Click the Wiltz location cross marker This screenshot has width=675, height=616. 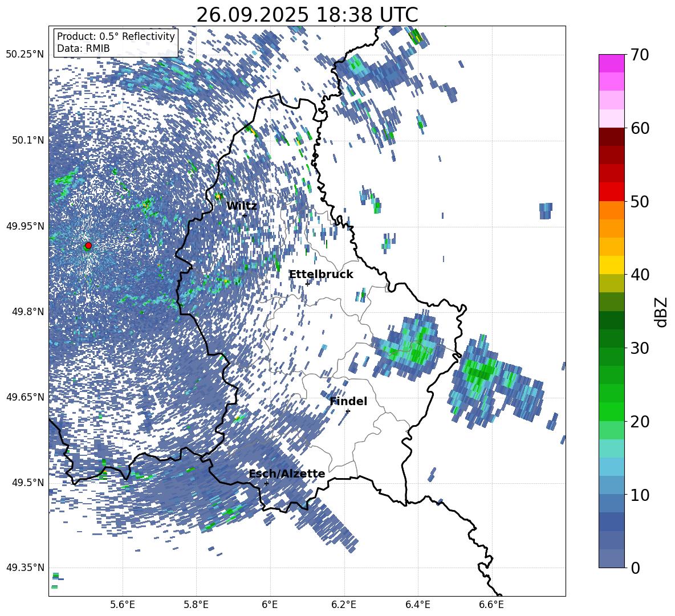pyautogui.click(x=245, y=215)
